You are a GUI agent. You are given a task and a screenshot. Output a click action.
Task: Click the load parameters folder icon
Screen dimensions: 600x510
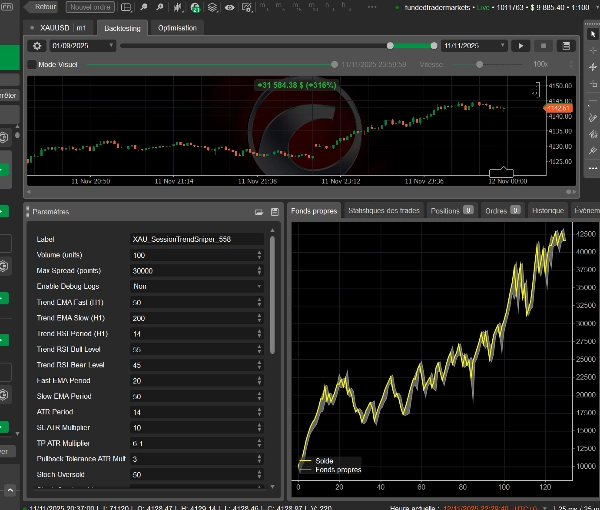pyautogui.click(x=259, y=212)
